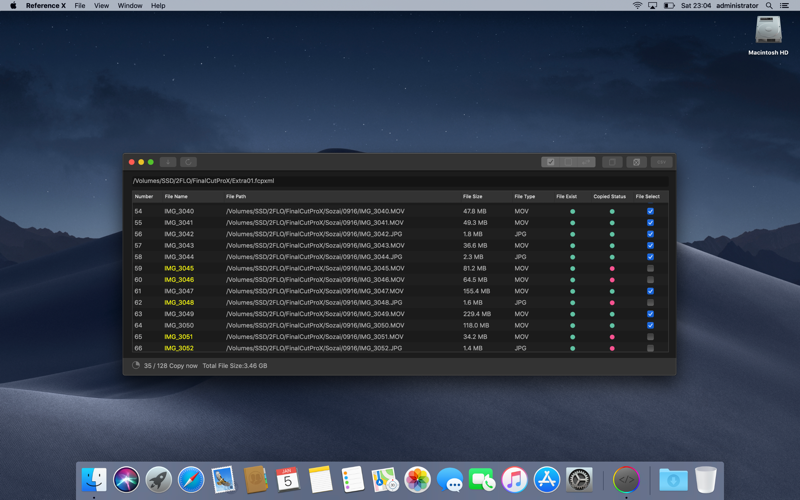Open the Photos app in the Dock
The height and width of the screenshot is (500, 800).
coord(418,480)
